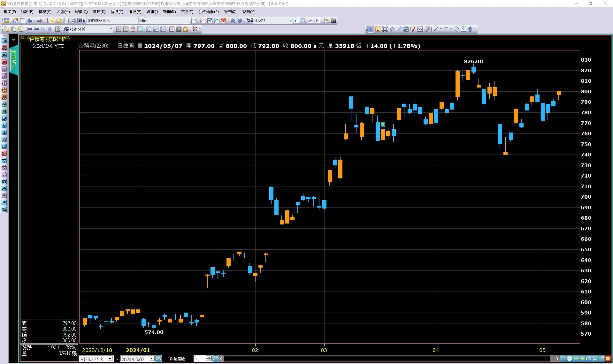Open the 選股(B) menu
Screen dimensions: 613x364
134,12
